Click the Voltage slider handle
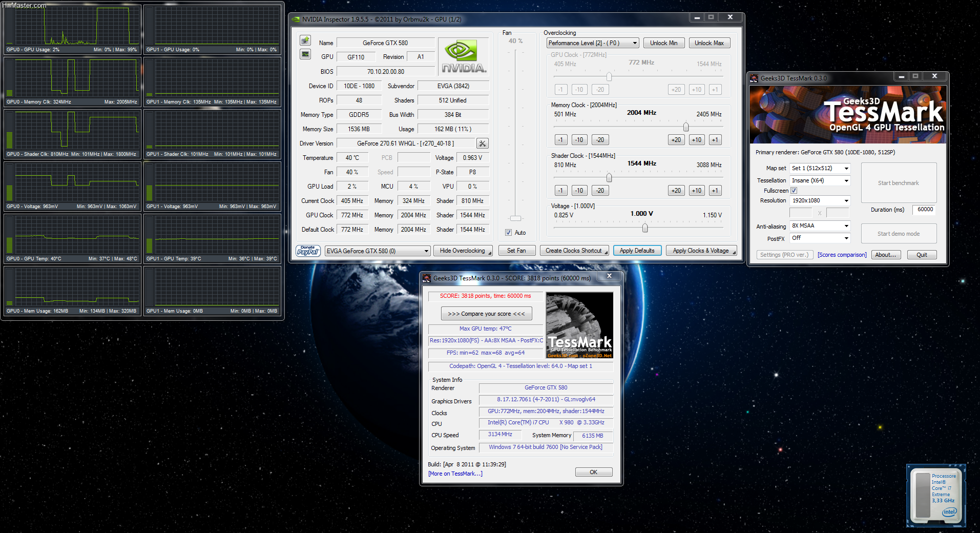 [x=645, y=228]
